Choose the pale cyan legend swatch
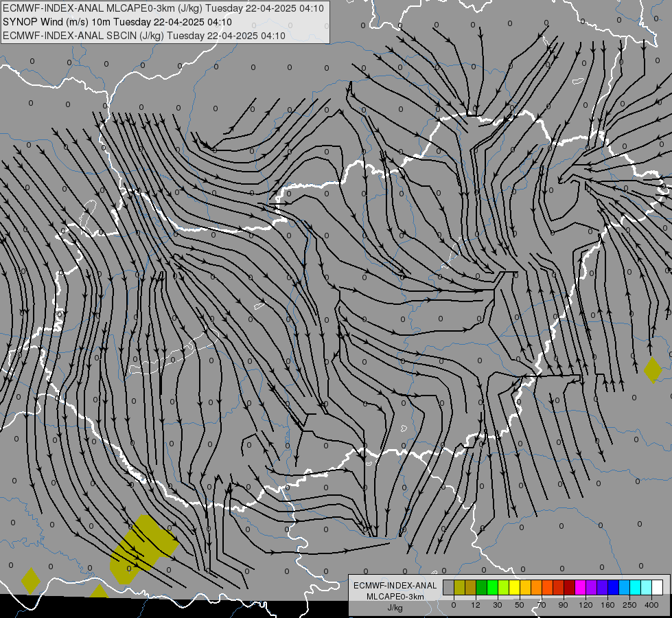Image resolution: width=672 pixels, height=618 pixels. pyautogui.click(x=647, y=587)
